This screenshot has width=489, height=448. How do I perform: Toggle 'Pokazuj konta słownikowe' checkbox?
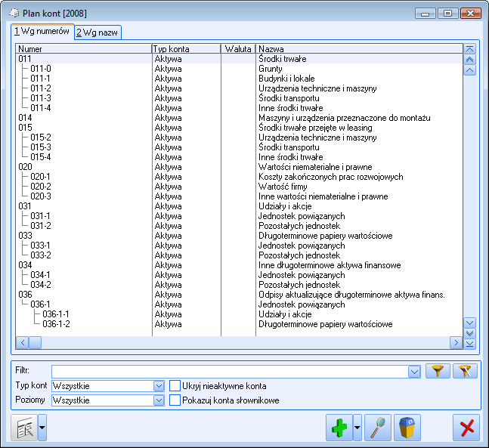click(x=175, y=400)
